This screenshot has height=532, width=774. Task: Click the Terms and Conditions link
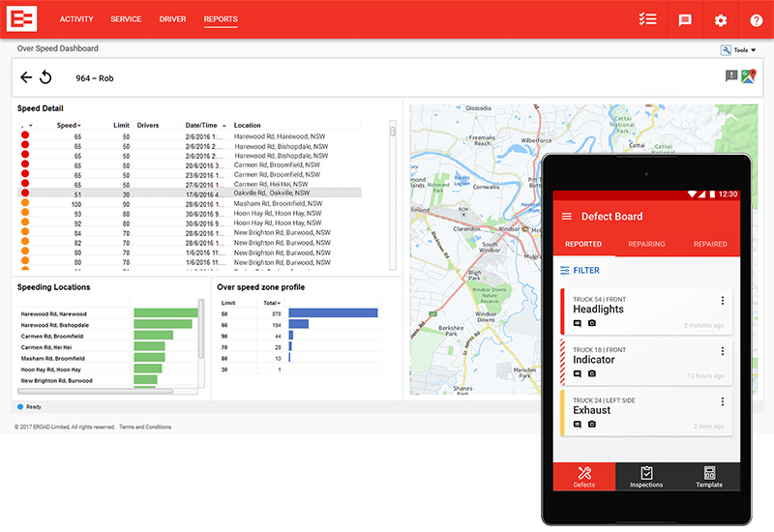(145, 427)
